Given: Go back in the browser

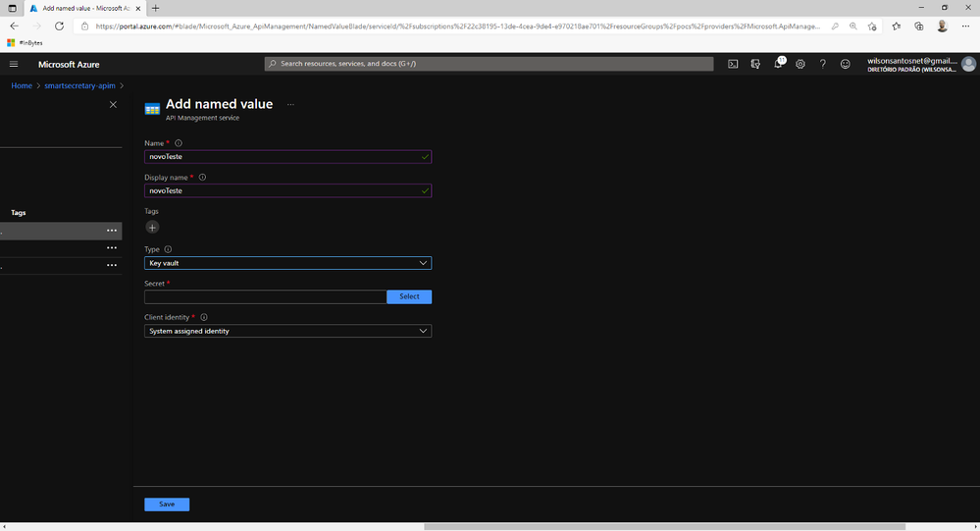Looking at the screenshot, I should click(14, 27).
